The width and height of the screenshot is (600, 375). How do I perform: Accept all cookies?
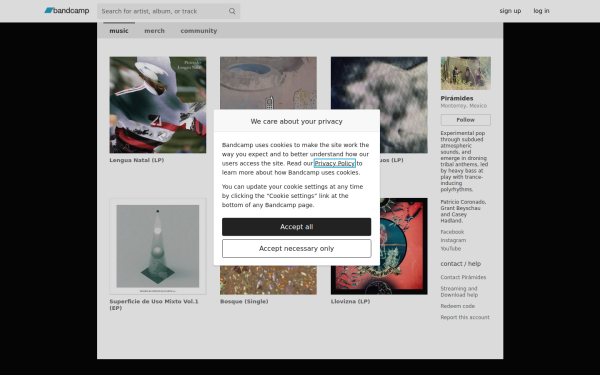tap(297, 227)
